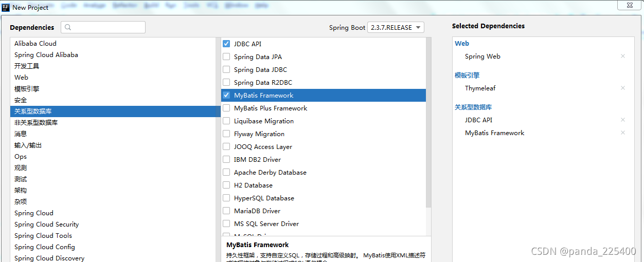Check the MyBatis Plus Framework checkbox
Image resolution: width=644 pixels, height=262 pixels.
226,108
